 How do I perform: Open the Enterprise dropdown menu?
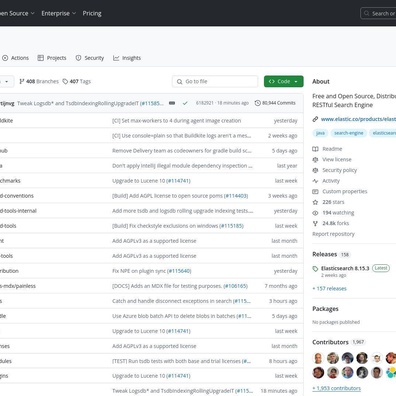tap(58, 13)
